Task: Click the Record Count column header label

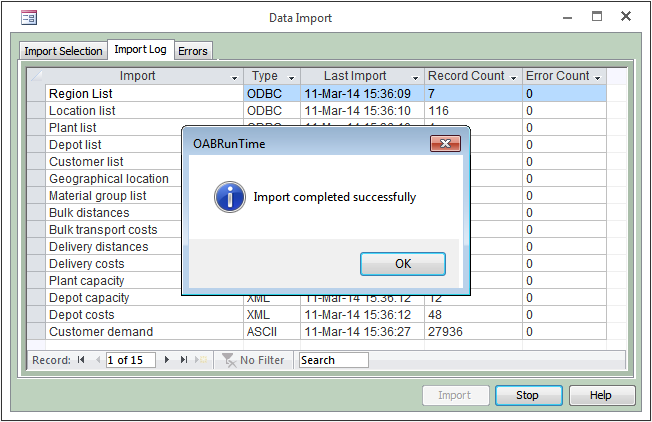Action: pos(466,76)
